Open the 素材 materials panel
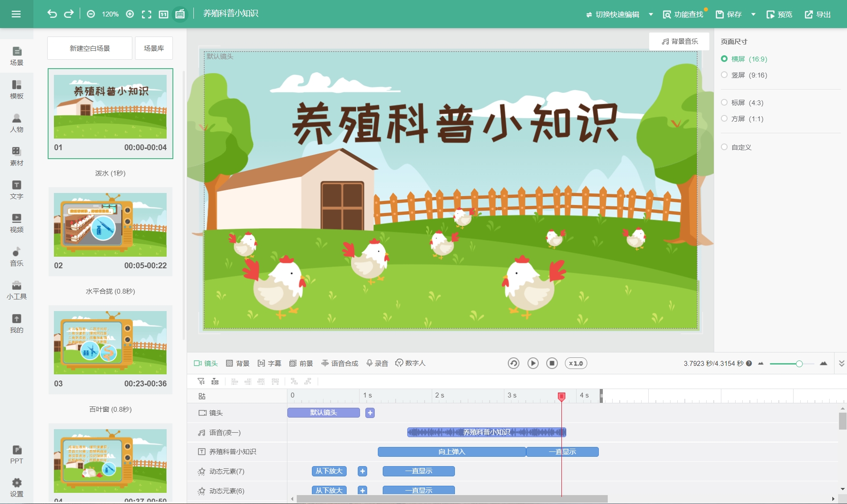 pyautogui.click(x=16, y=156)
